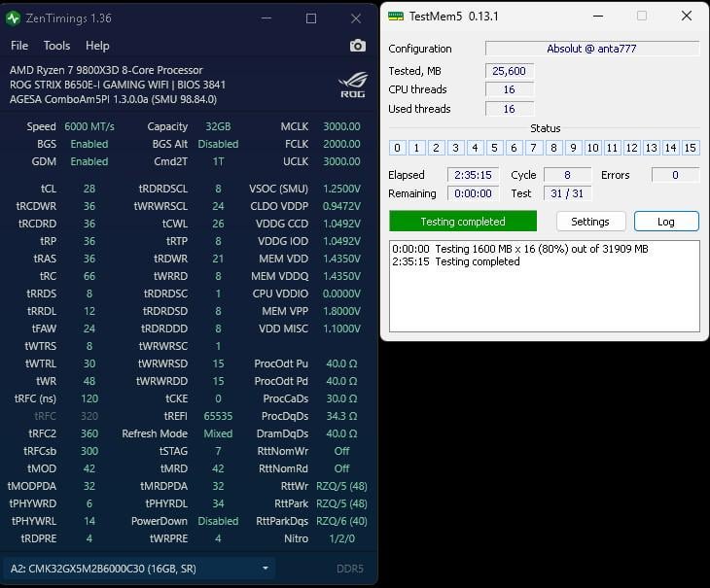Open the Help menu in ZenTimings
The width and height of the screenshot is (710, 588).
97,46
